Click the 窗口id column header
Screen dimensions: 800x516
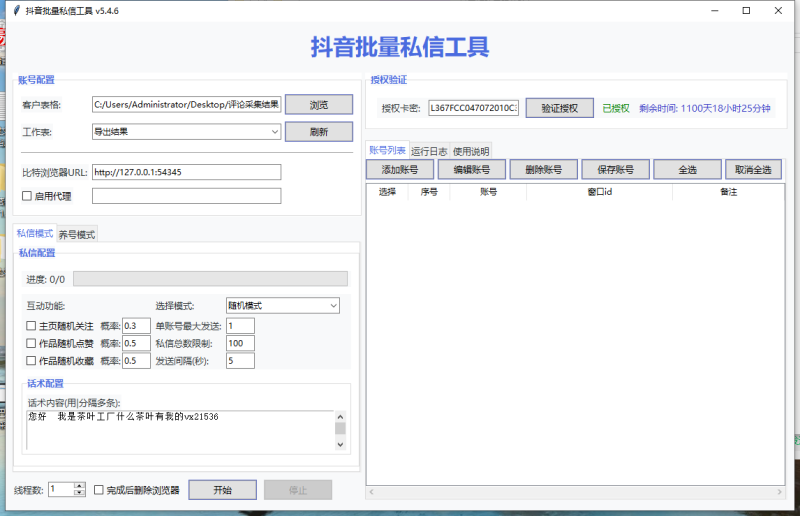[x=599, y=192]
